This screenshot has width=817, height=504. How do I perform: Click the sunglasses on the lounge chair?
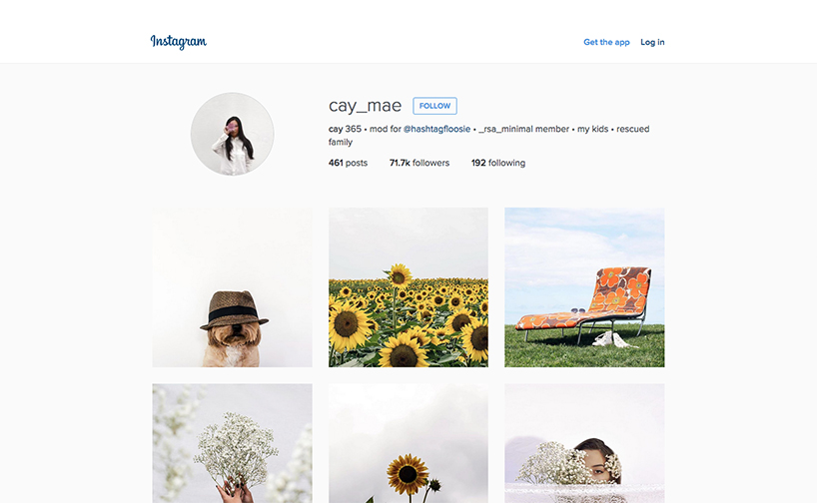(x=578, y=310)
